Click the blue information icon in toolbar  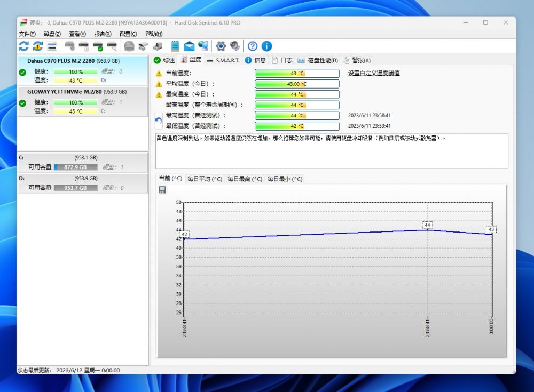point(266,46)
